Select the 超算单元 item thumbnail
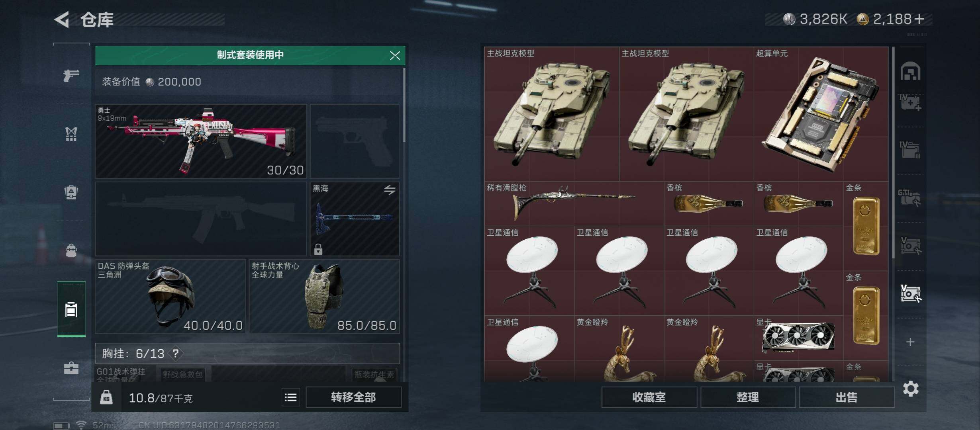 pyautogui.click(x=821, y=114)
